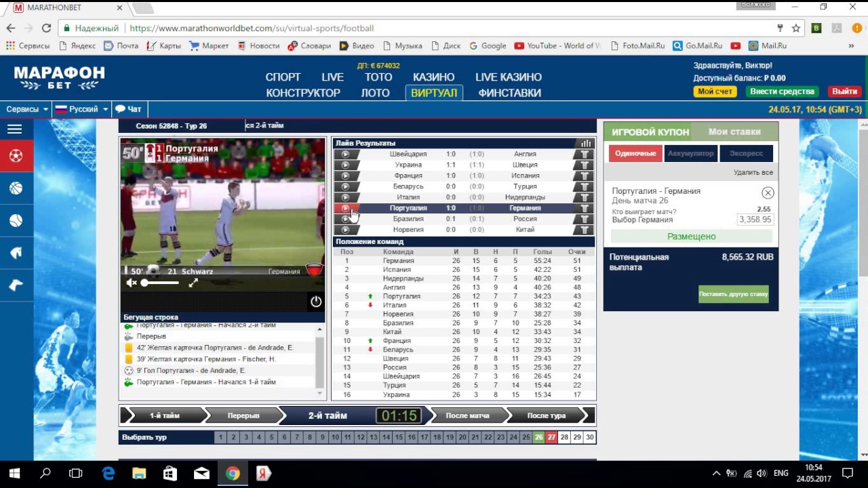
Task: Select the 1-й тайм stage
Action: 164,415
